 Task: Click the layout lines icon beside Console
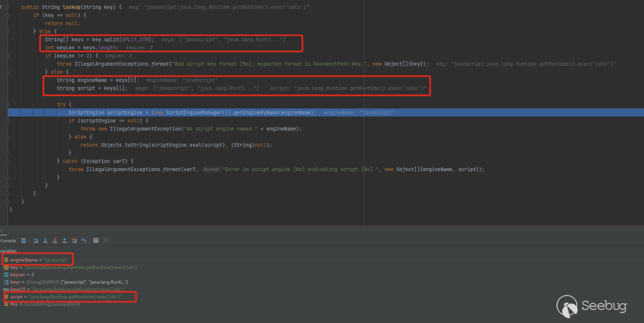pos(23,241)
